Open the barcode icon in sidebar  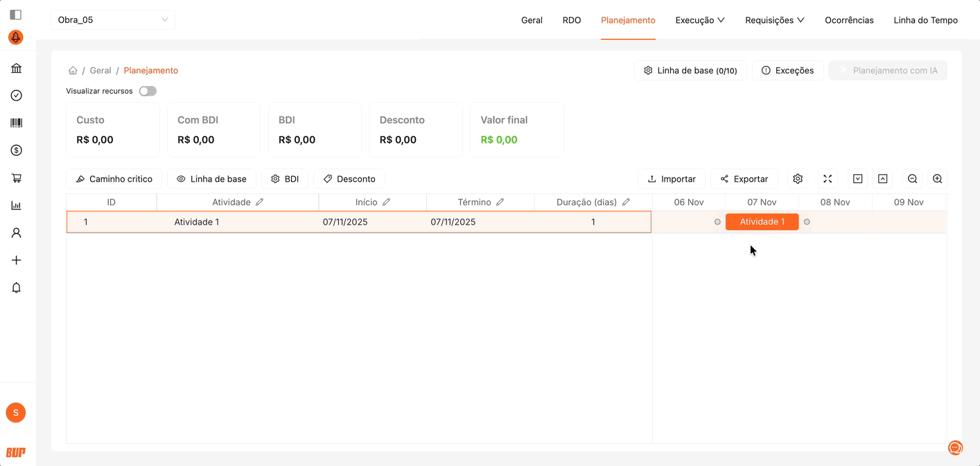[17, 123]
